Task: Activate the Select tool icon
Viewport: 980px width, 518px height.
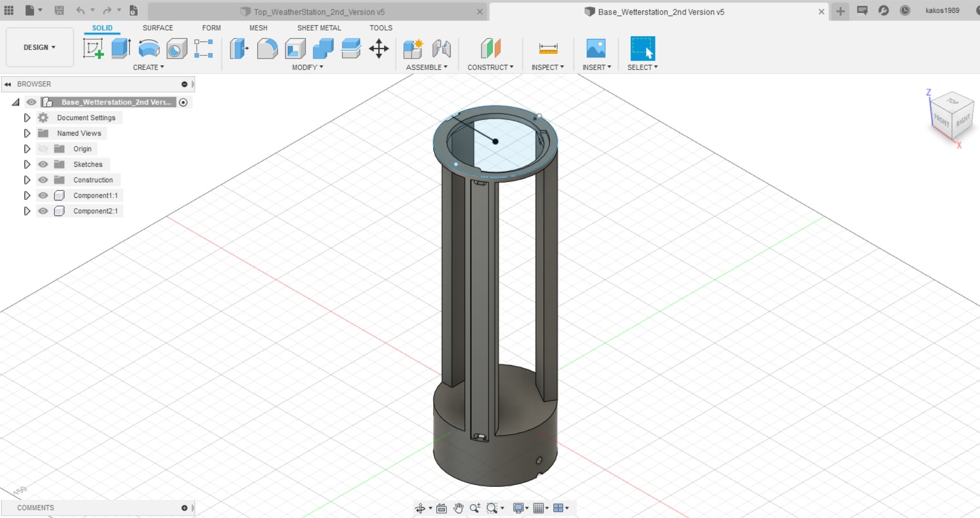Action: [x=642, y=49]
